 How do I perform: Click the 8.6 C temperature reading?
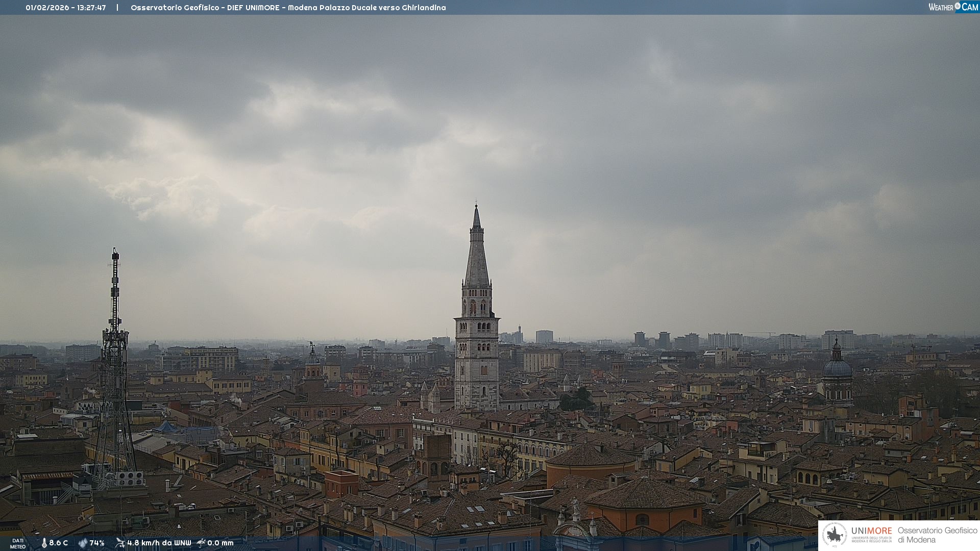58,543
